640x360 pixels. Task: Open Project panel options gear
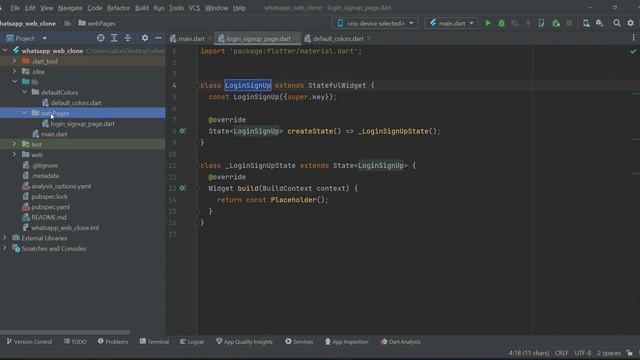(145, 38)
